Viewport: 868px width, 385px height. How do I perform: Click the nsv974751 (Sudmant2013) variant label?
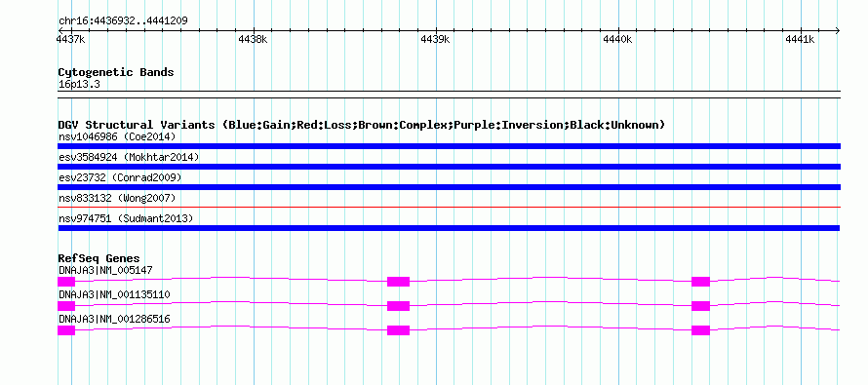(126, 219)
